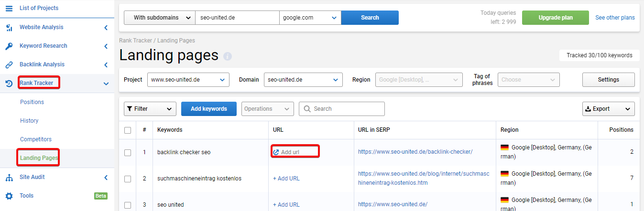Check the box for suchmaschineneintrag kostenlos
The width and height of the screenshot is (644, 211).
pos(128,179)
